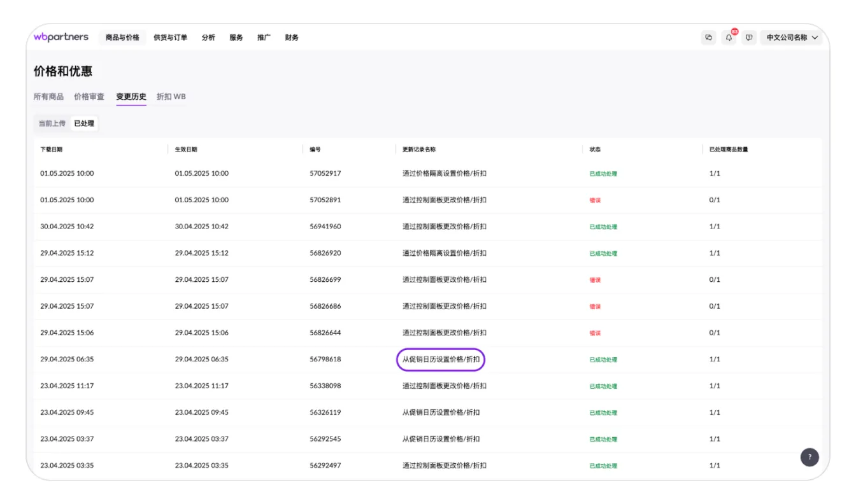Switch to the 折扣 WB tab

click(171, 97)
